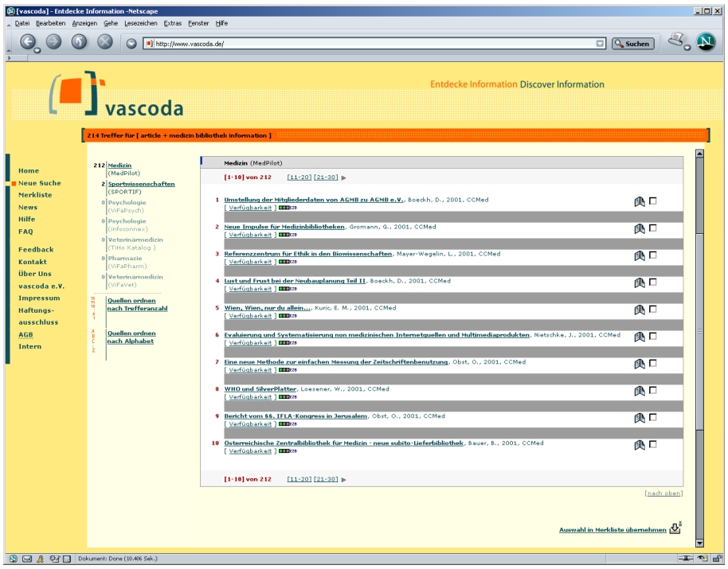Tick checkbox for Eine neue Methode result
The height and width of the screenshot is (569, 728).
click(x=653, y=363)
